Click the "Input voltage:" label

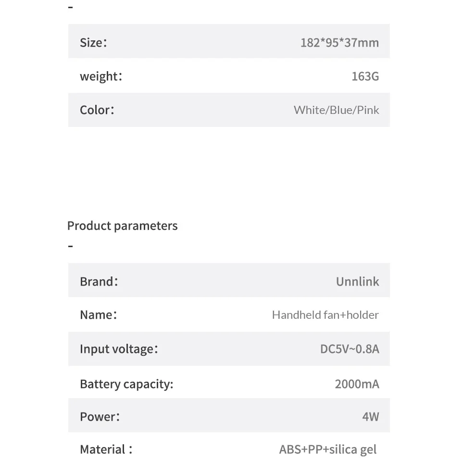click(119, 349)
